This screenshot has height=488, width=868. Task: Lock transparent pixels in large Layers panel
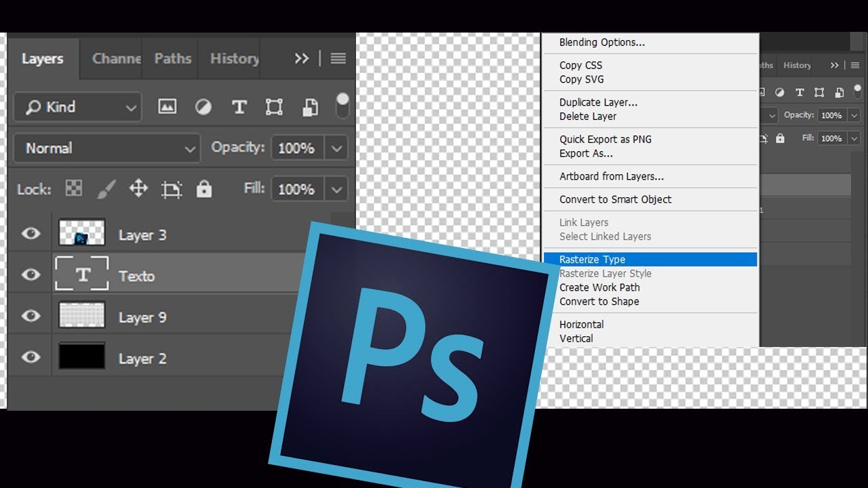pyautogui.click(x=73, y=188)
